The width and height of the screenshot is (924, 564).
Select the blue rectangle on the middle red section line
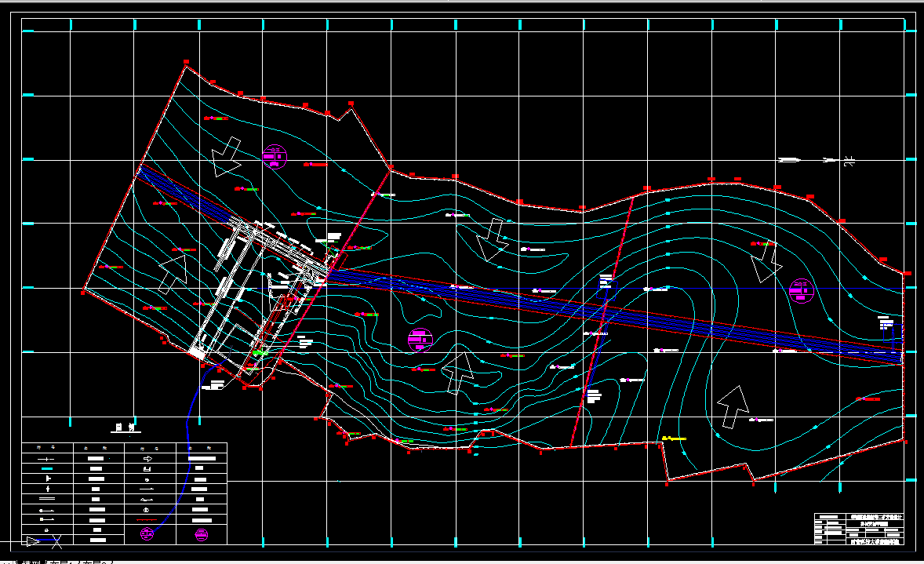pyautogui.click(x=608, y=289)
